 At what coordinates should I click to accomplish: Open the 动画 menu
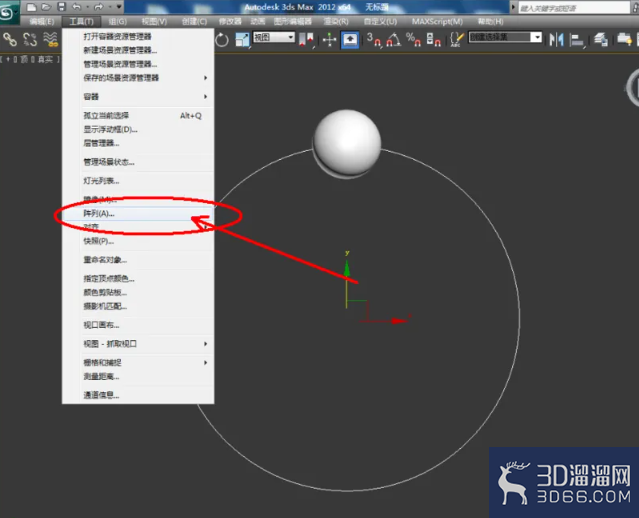[x=258, y=22]
